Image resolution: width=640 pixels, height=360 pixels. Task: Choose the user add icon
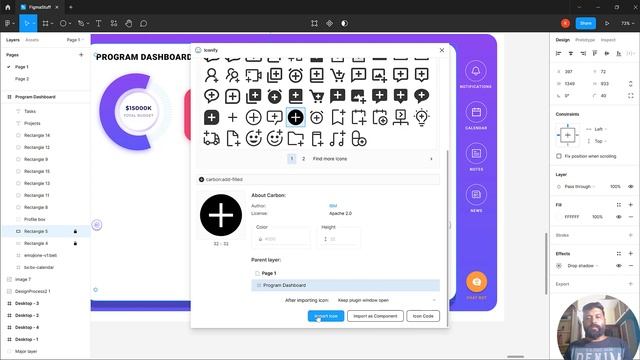[211, 75]
